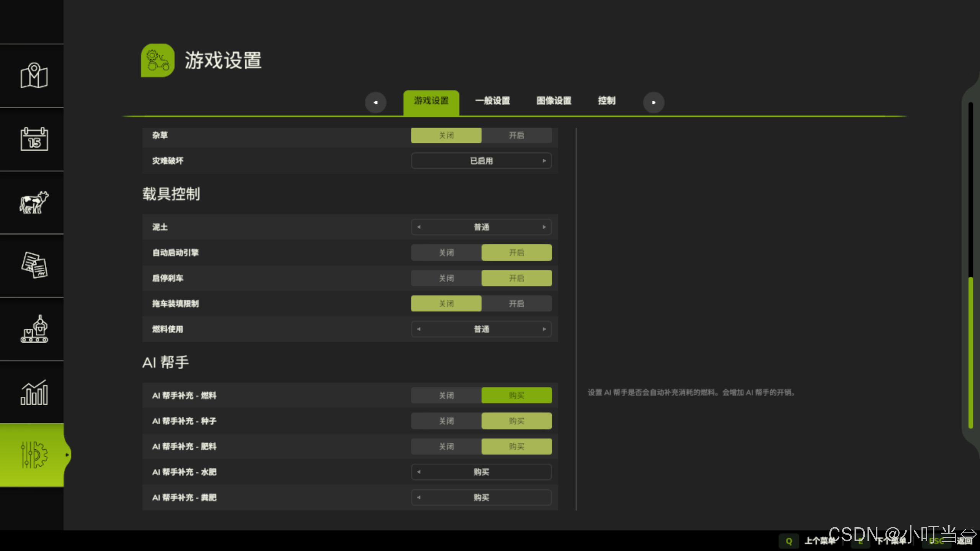Image resolution: width=980 pixels, height=551 pixels.
Task: Click the green vertical scrollbar thumb
Action: point(970,352)
